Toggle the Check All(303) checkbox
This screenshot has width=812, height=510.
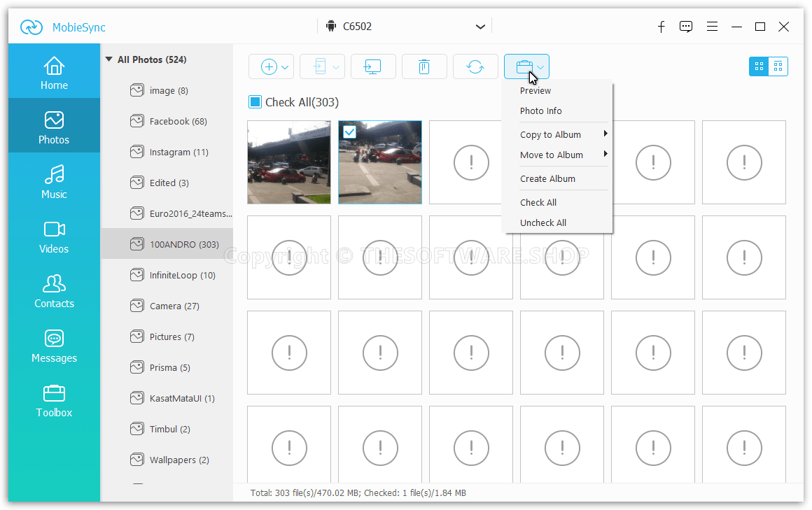point(255,102)
